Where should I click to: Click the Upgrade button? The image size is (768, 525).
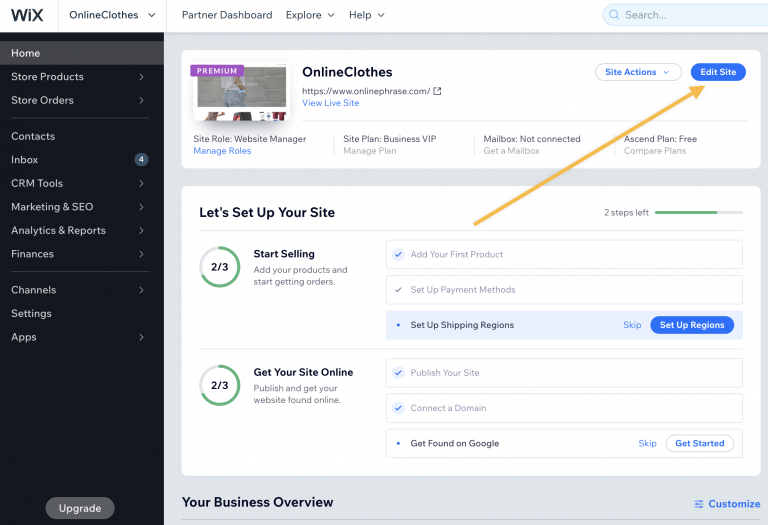pos(80,508)
